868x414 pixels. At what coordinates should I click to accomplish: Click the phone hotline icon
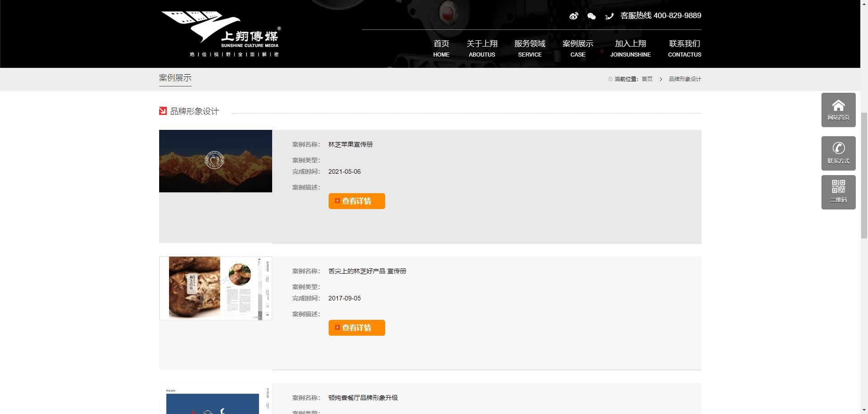pos(609,16)
